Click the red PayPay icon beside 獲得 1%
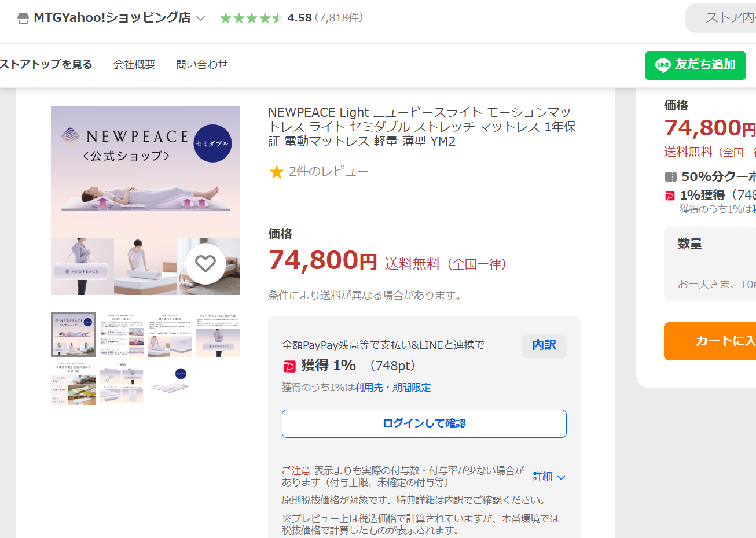Screen dimensions: 756x538 point(289,366)
